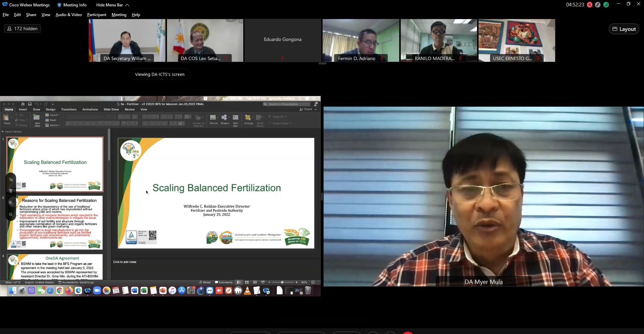This screenshot has width=644, height=334.
Task: Open the Audio & Video menu
Action: [x=68, y=15]
